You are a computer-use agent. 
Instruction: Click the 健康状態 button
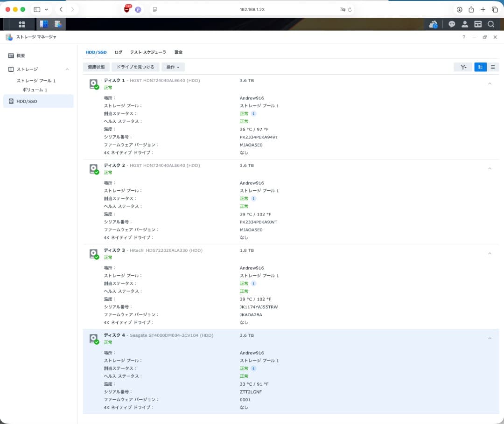click(x=96, y=67)
